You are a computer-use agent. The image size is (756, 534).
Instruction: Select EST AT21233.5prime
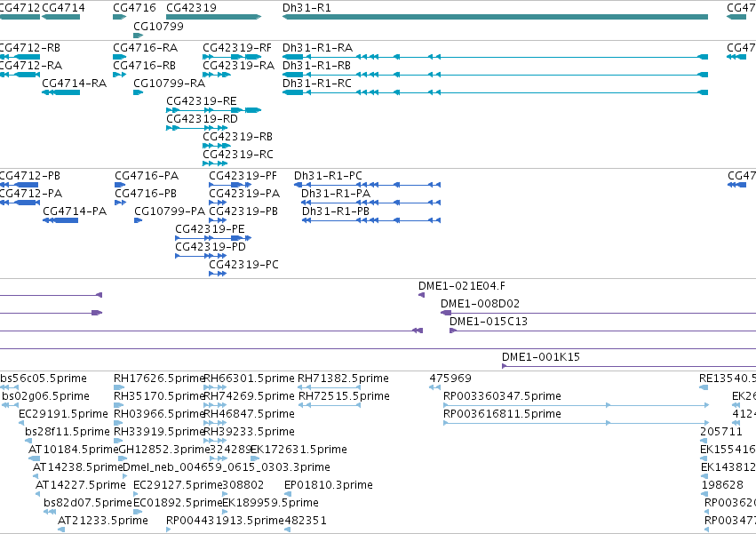pos(61,530)
